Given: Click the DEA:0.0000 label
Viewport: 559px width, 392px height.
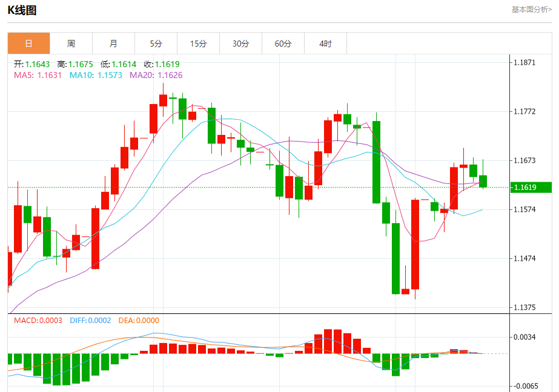Looking at the screenshot, I should point(139,321).
